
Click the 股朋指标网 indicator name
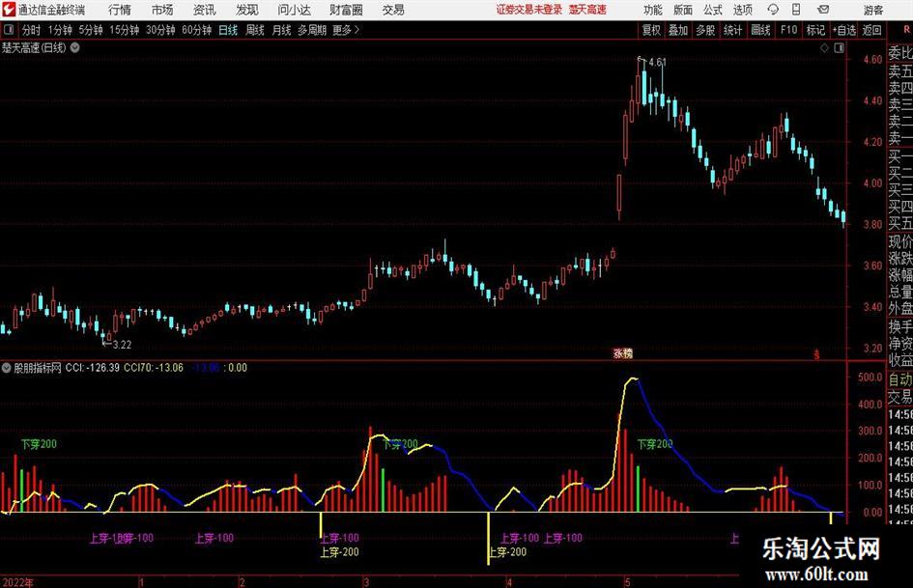click(x=38, y=368)
